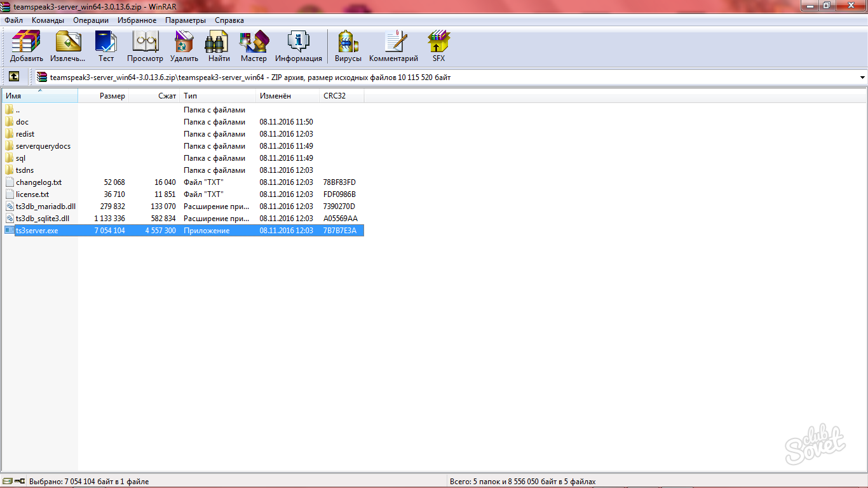Open the Комментарий (Comment) tool
Screen dimensions: 868x488
[x=393, y=46]
